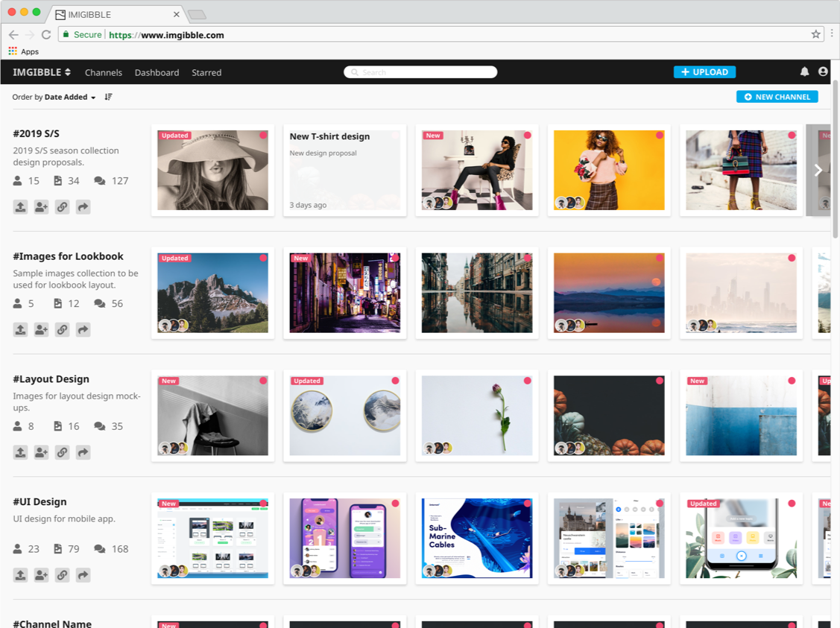Share the #UI Design channel

pos(83,574)
